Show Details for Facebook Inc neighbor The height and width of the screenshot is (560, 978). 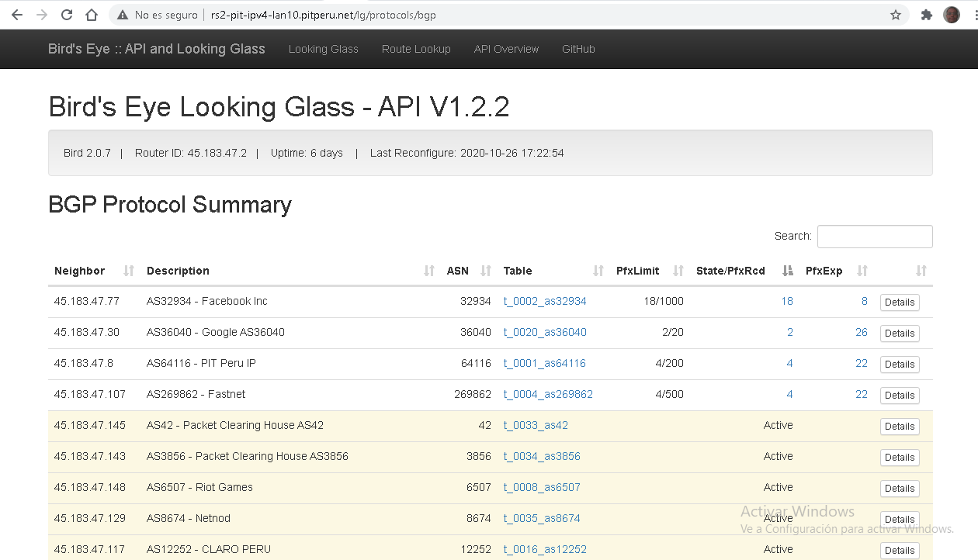[900, 302]
